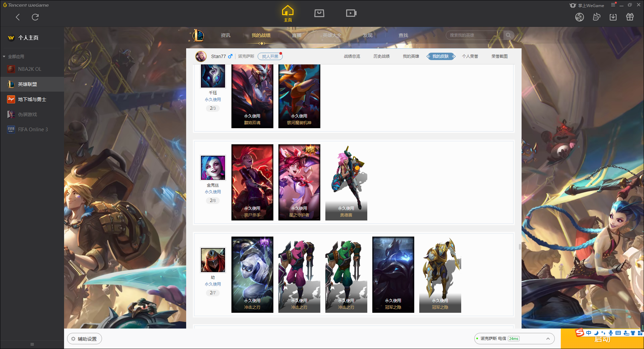Click the League of Legends logo
The height and width of the screenshot is (349, 644).
pos(198,35)
